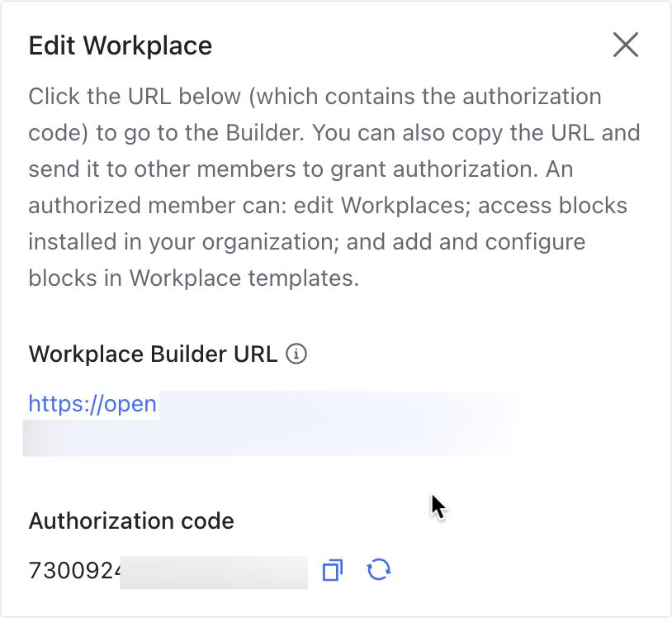Follow the https://open authorization link
The height and width of the screenshot is (618, 672).
(92, 404)
